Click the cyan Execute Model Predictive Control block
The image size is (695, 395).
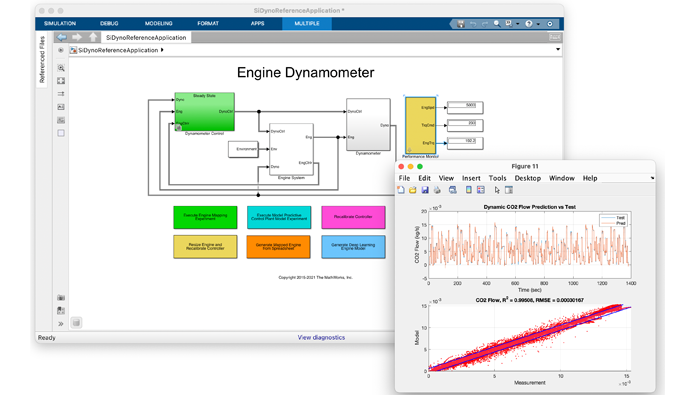(279, 217)
